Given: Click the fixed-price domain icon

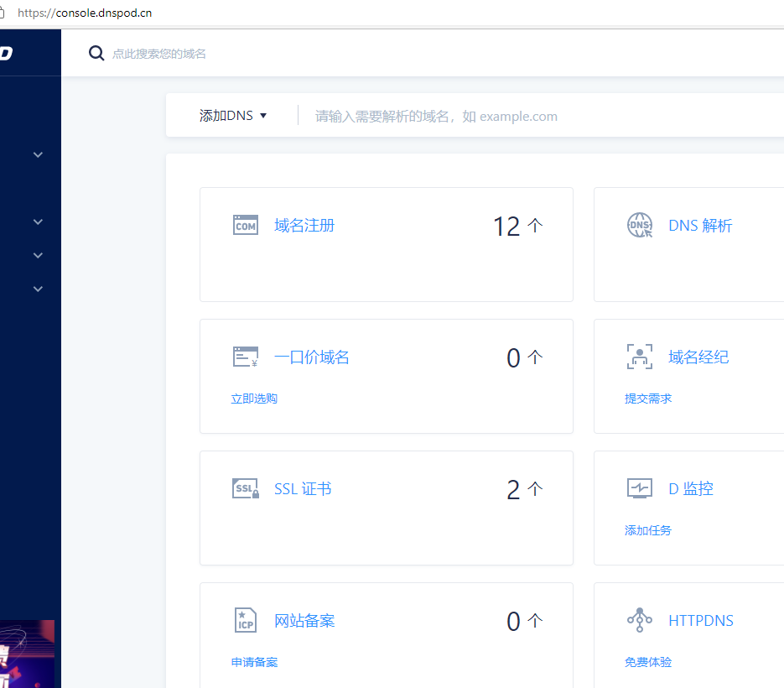Looking at the screenshot, I should [246, 357].
